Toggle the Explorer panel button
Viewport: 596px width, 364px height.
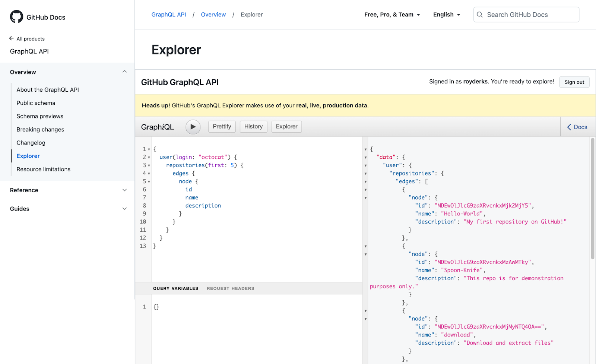pos(286,127)
